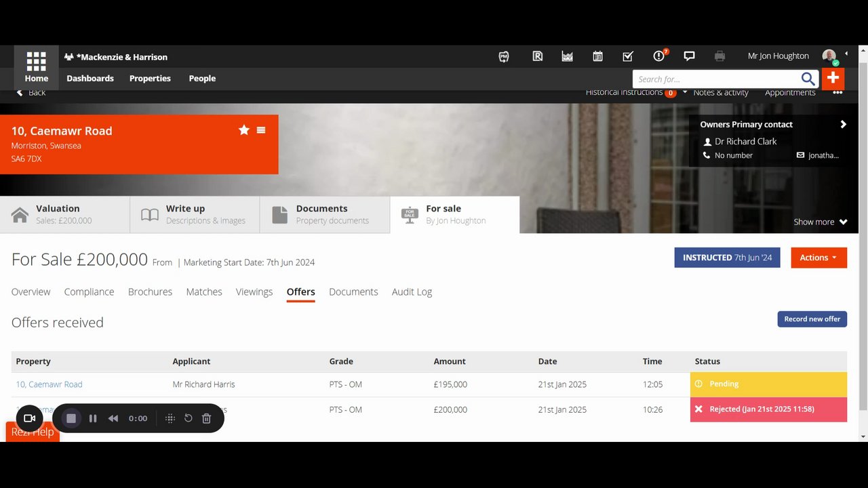The height and width of the screenshot is (488, 868).
Task: Click Back arrow link
Action: tap(31, 92)
